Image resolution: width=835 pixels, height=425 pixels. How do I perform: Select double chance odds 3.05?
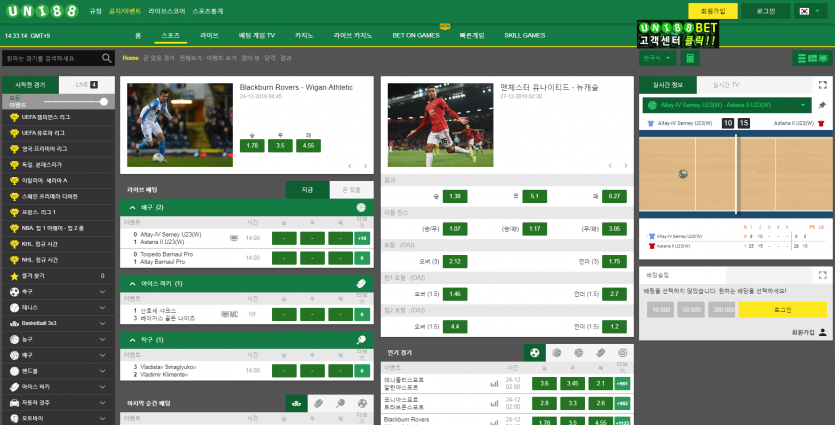point(614,229)
